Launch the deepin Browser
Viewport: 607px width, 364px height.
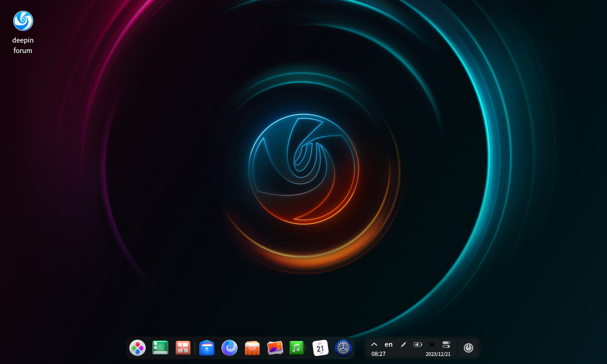pyautogui.click(x=229, y=348)
